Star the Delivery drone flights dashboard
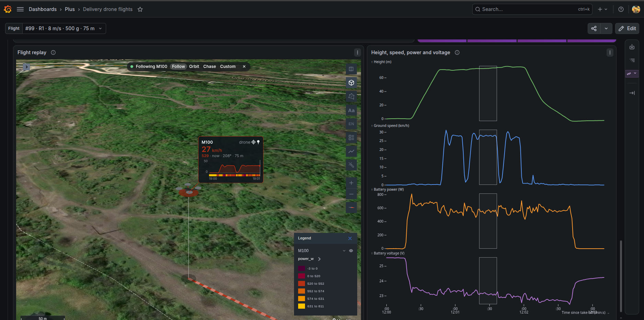Image resolution: width=644 pixels, height=320 pixels. coord(140,9)
